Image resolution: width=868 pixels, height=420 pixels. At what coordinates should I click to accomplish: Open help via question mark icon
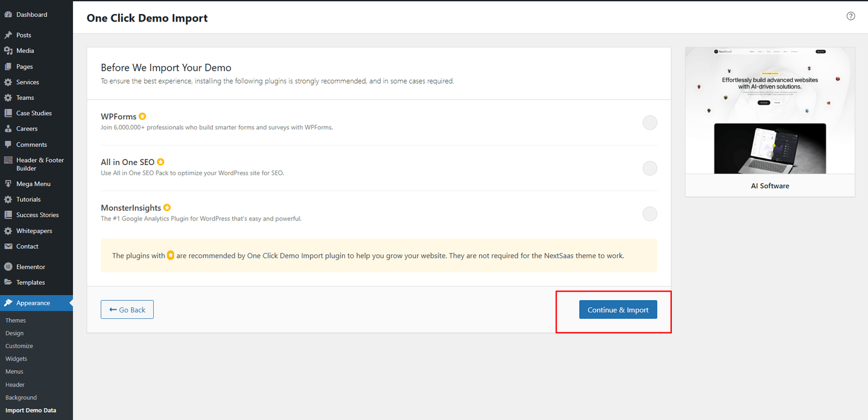[x=850, y=16]
